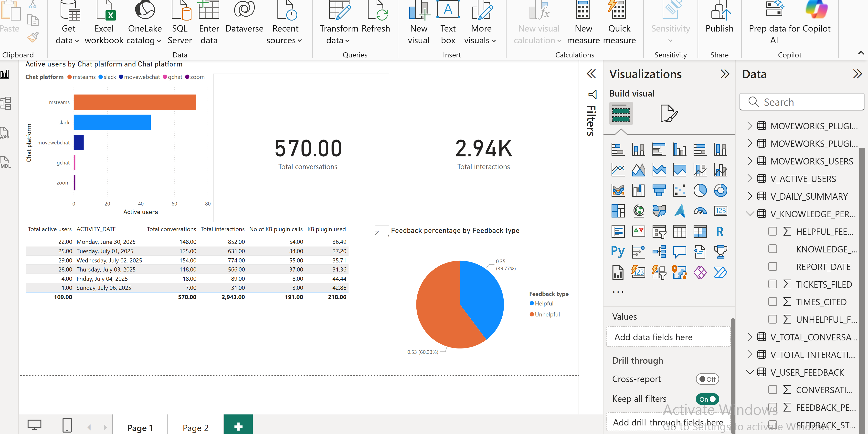The height and width of the screenshot is (434, 868).
Task: Click the orange msteams bar
Action: 135,102
